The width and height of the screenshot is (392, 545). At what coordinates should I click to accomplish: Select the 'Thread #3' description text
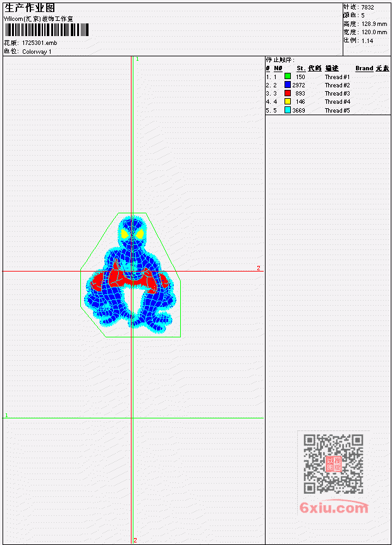tap(337, 94)
